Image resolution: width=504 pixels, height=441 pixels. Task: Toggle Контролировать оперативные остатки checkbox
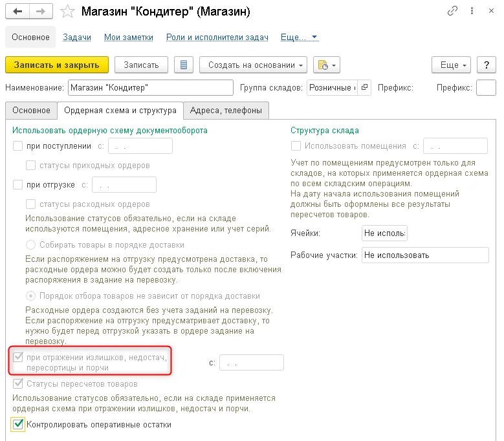click(17, 424)
